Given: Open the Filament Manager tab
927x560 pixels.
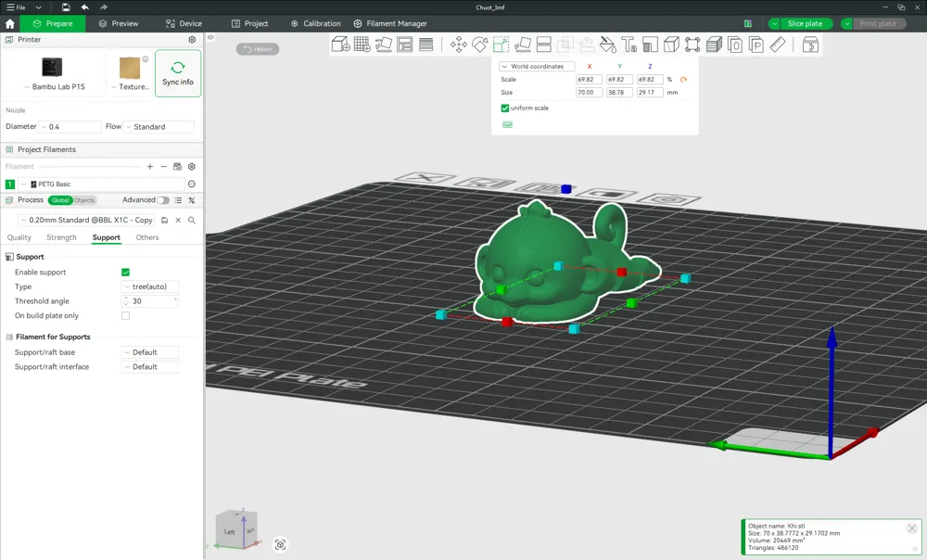Looking at the screenshot, I should pos(390,24).
